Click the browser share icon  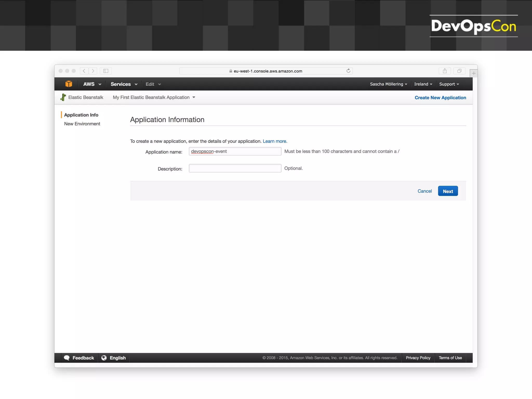445,71
